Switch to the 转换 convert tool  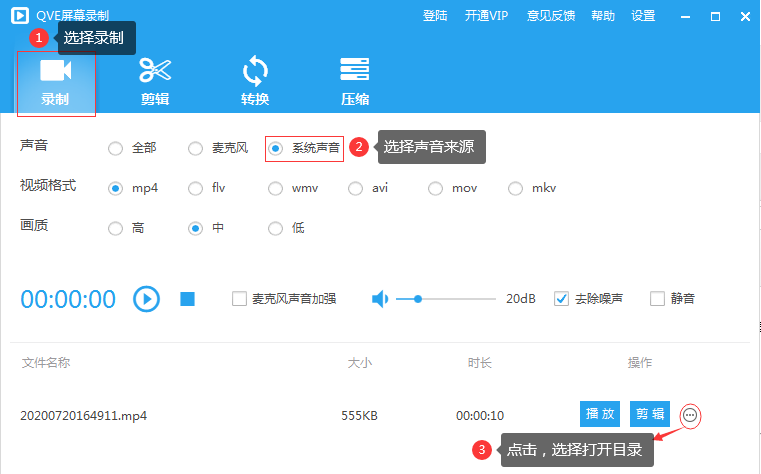[255, 82]
